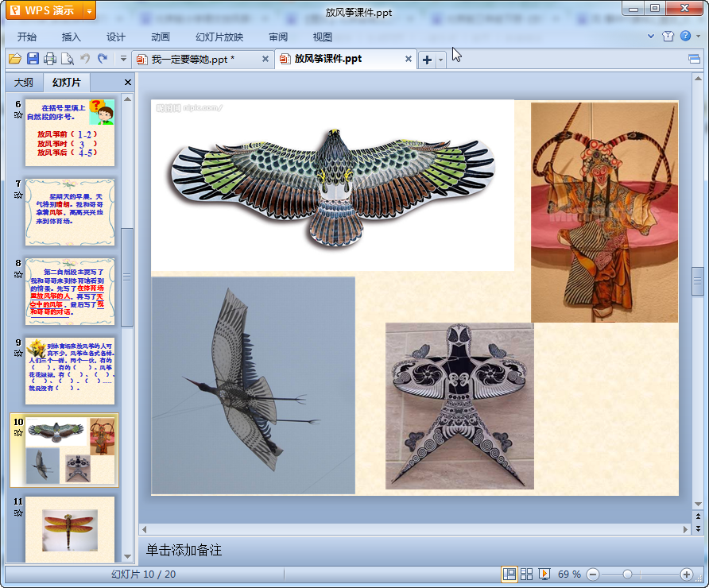Click the animation star icon under slide 9
This screenshot has width=709, height=588.
(x=18, y=354)
